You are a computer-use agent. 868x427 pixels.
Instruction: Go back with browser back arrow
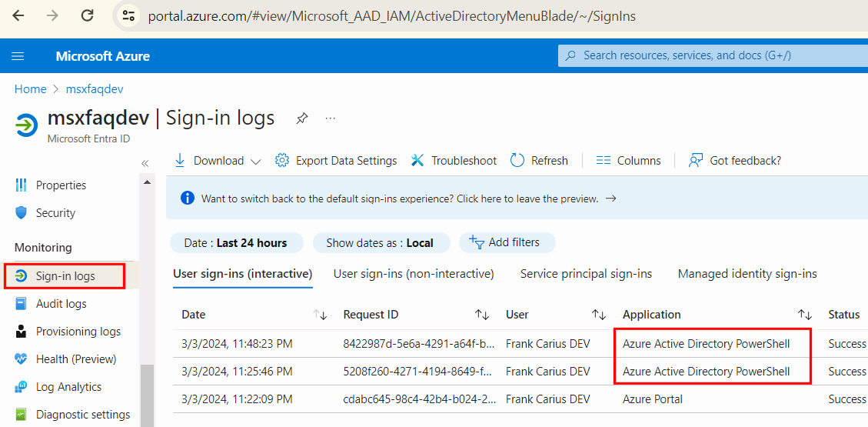point(18,15)
